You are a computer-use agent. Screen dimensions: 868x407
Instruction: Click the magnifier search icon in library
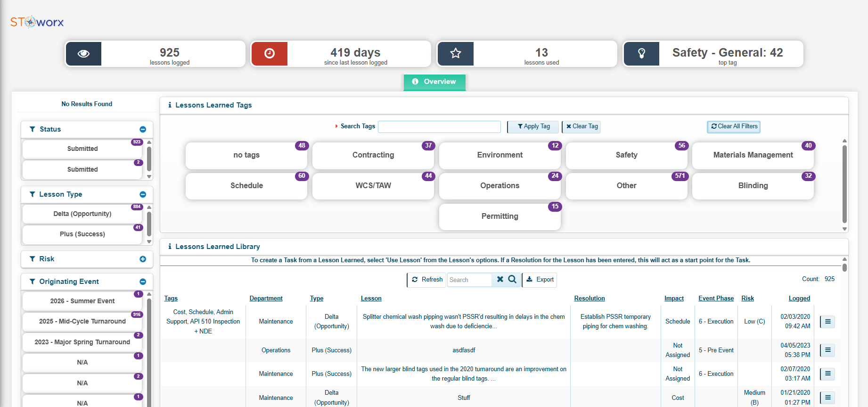tap(512, 280)
